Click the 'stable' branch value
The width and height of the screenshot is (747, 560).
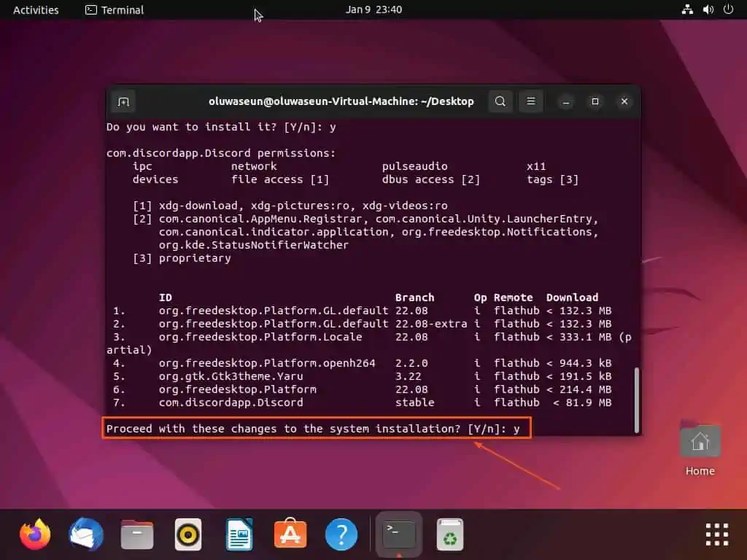pyautogui.click(x=414, y=402)
